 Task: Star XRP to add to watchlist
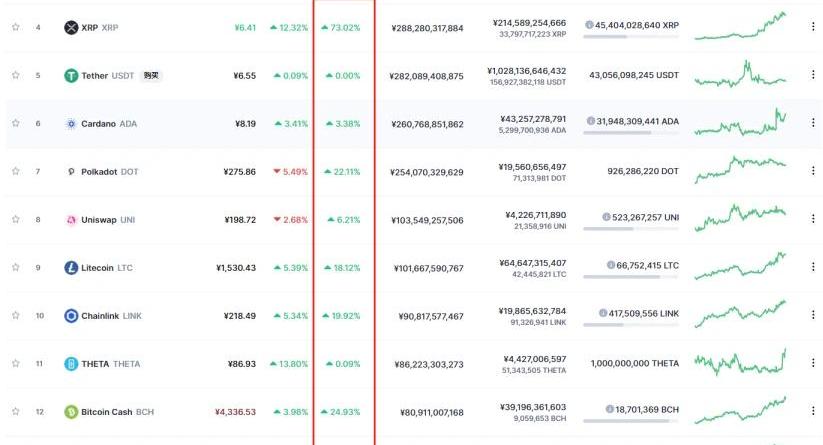pyautogui.click(x=15, y=28)
